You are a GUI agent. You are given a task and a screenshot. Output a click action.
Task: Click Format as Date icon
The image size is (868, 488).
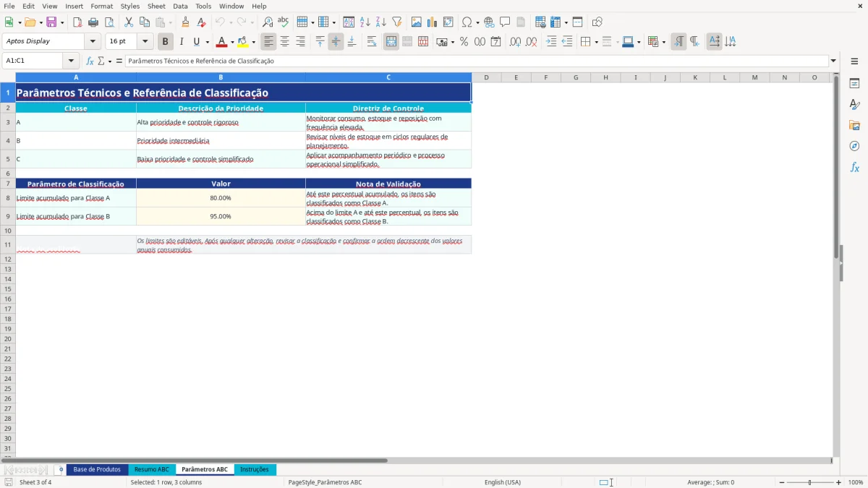496,42
